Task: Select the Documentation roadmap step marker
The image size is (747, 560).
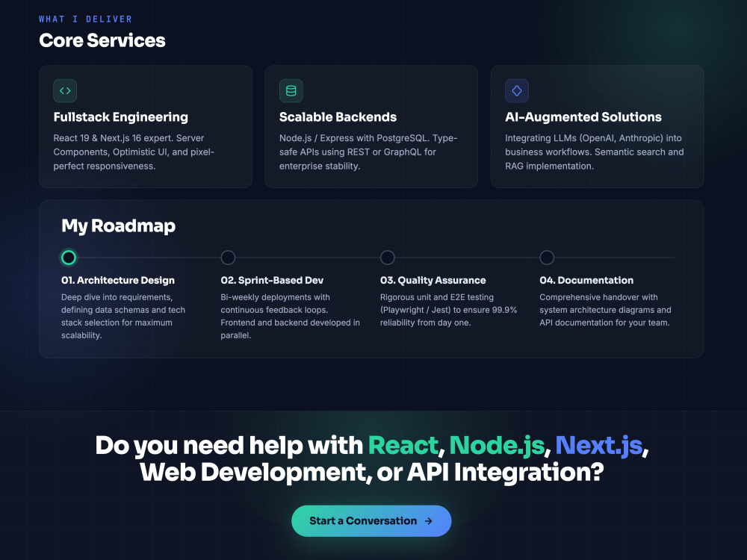Action: point(547,258)
